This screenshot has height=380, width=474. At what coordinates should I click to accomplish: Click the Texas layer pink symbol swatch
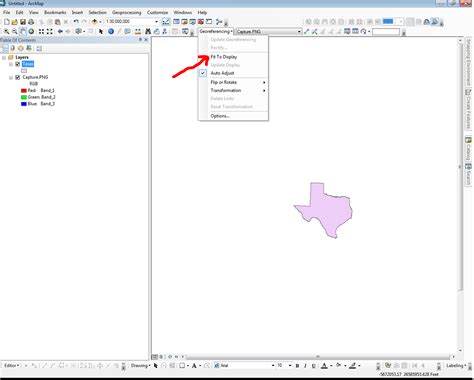tap(24, 71)
